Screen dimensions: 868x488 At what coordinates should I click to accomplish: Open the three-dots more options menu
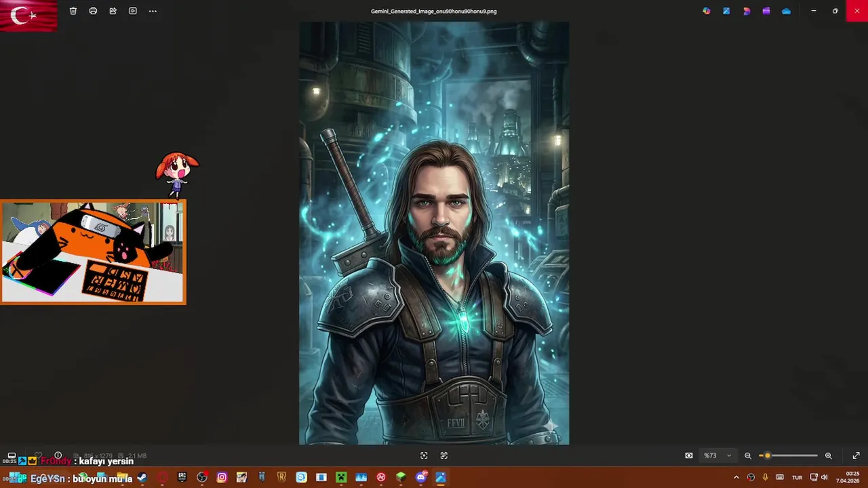(153, 11)
